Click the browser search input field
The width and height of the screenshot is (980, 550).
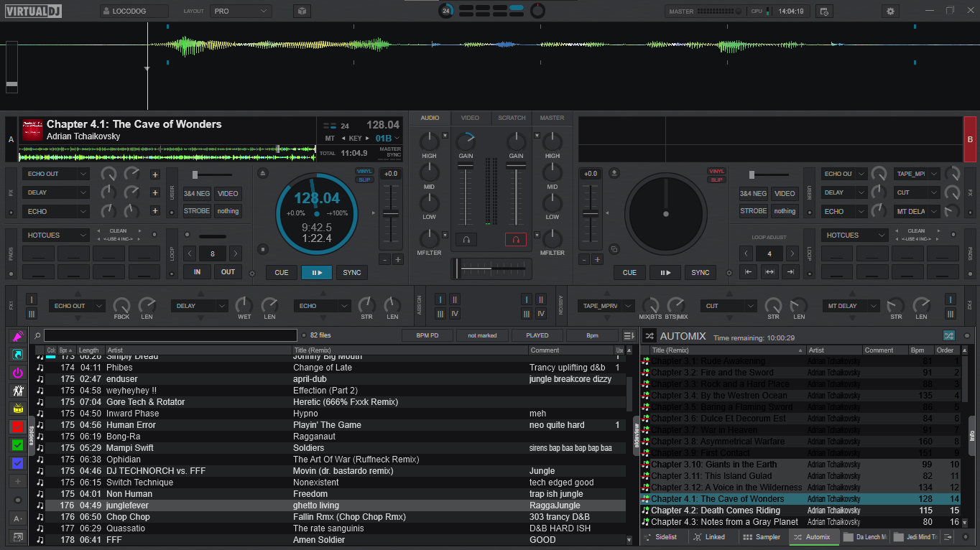(x=170, y=335)
